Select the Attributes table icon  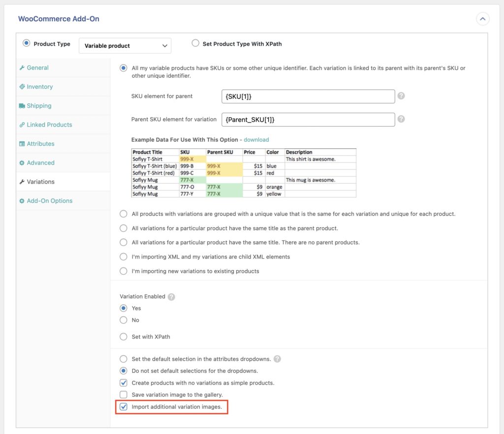pyautogui.click(x=23, y=143)
